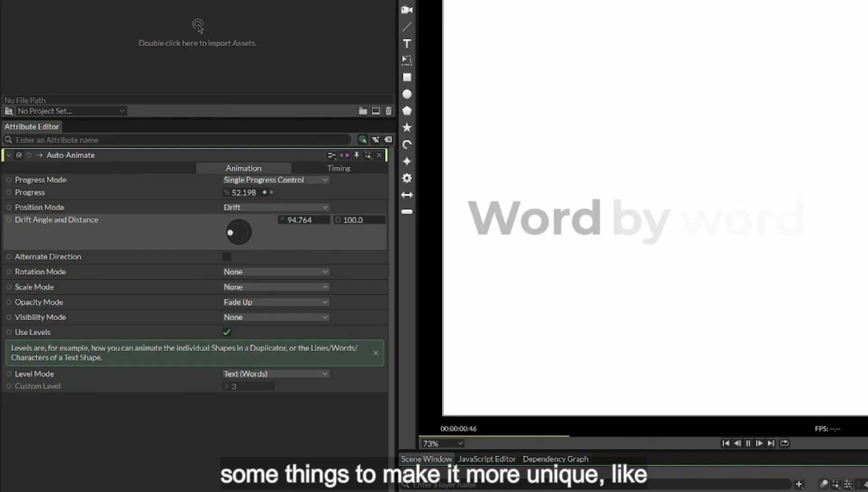Select the Rectangle shape tool

click(x=407, y=77)
